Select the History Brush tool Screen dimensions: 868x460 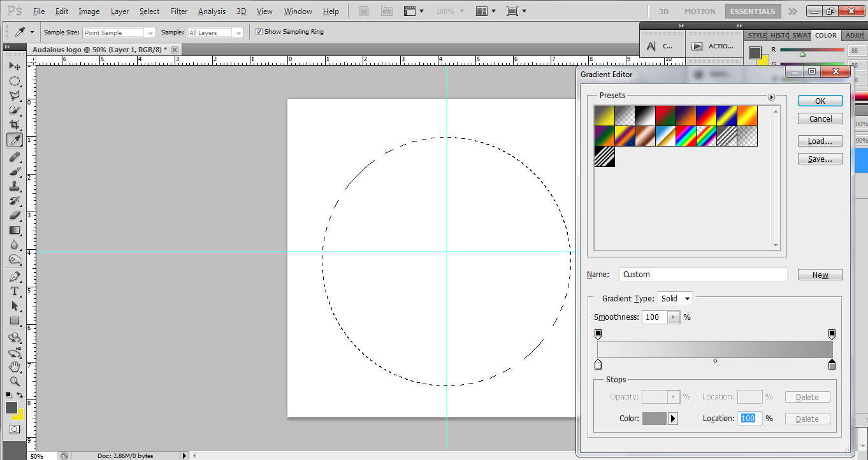pos(15,201)
